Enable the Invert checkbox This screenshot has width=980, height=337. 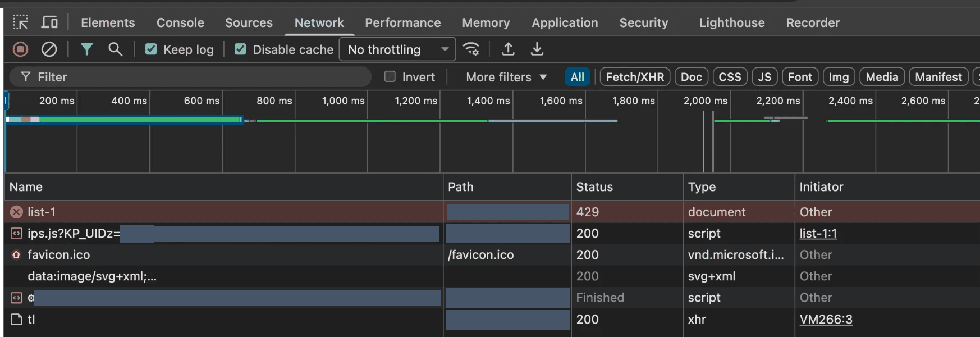click(390, 76)
